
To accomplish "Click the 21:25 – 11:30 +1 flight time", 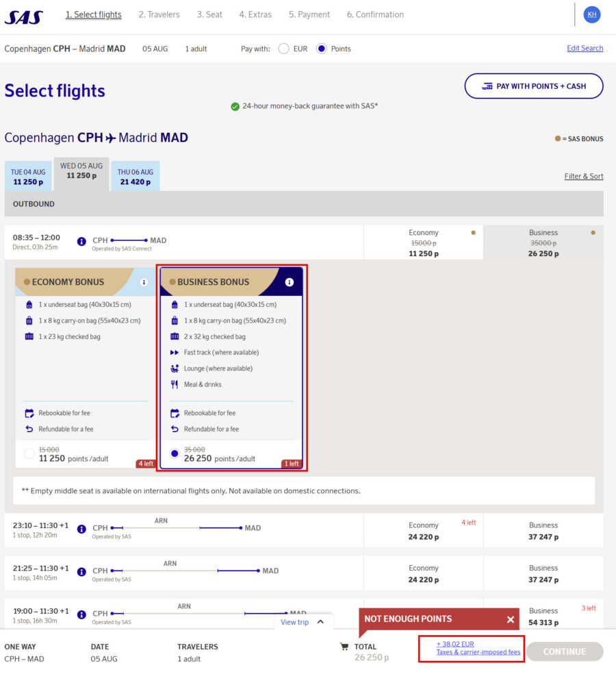I will tap(40, 569).
